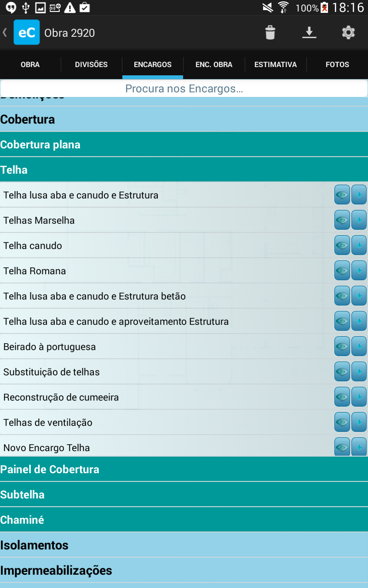View Telha canudo details with eye icon
The image size is (368, 588).
point(342,245)
